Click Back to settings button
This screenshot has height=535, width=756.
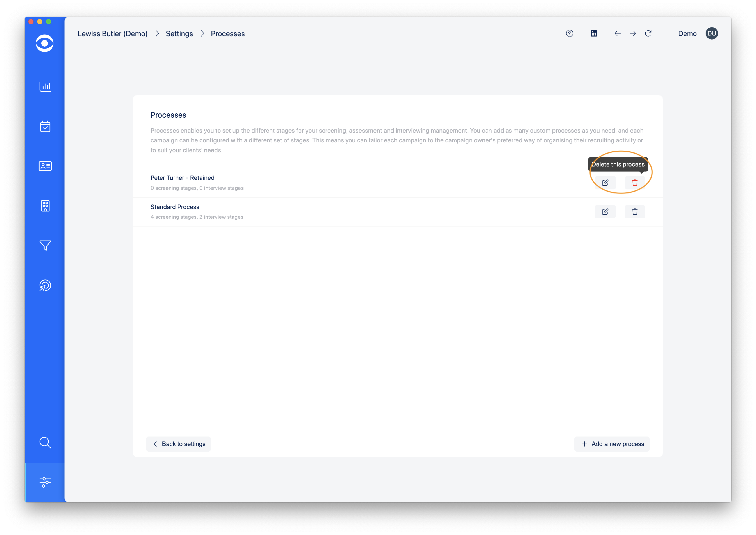(x=179, y=444)
